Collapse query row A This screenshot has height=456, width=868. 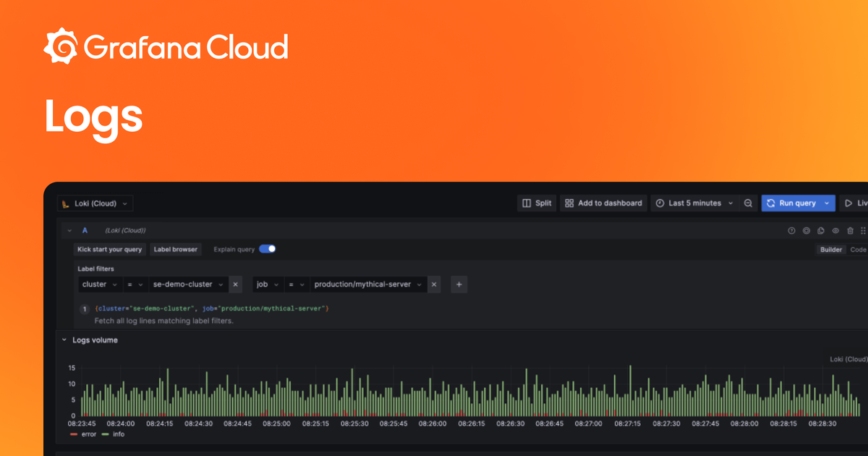[x=69, y=230]
